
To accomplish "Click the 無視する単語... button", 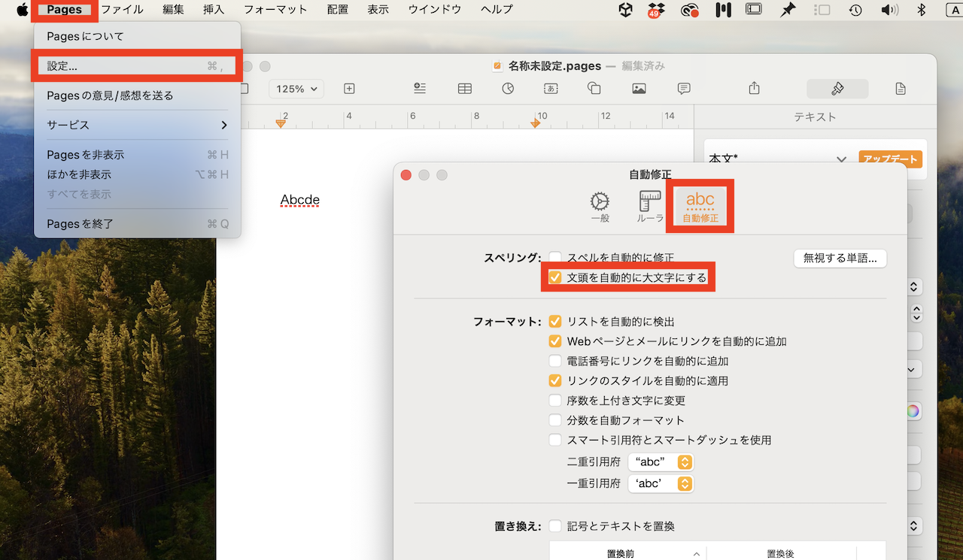I will click(x=840, y=259).
